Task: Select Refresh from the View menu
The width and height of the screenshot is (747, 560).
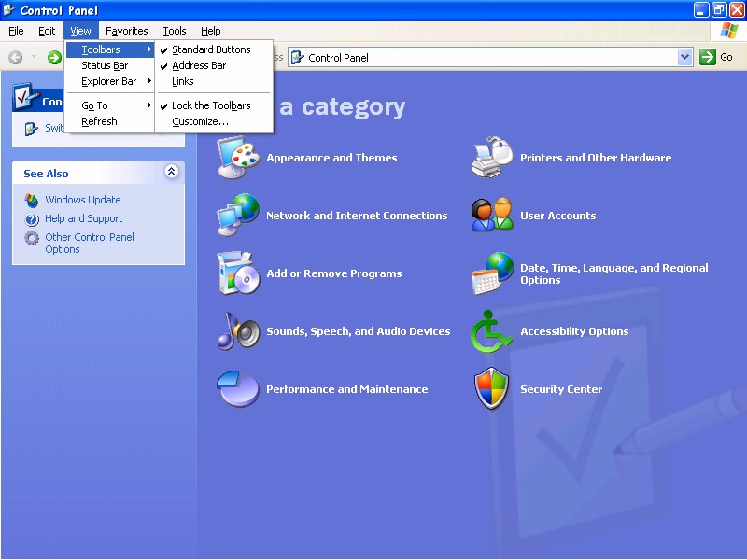Action: (99, 121)
